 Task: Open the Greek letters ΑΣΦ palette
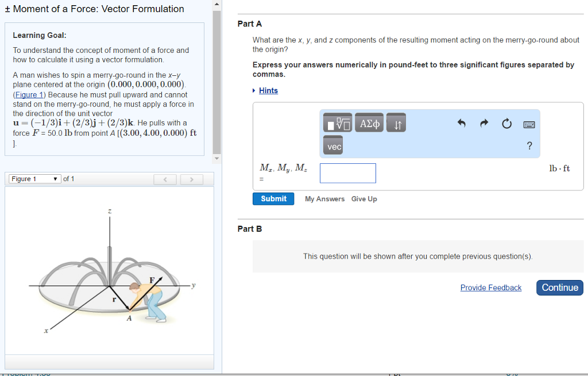pyautogui.click(x=369, y=122)
